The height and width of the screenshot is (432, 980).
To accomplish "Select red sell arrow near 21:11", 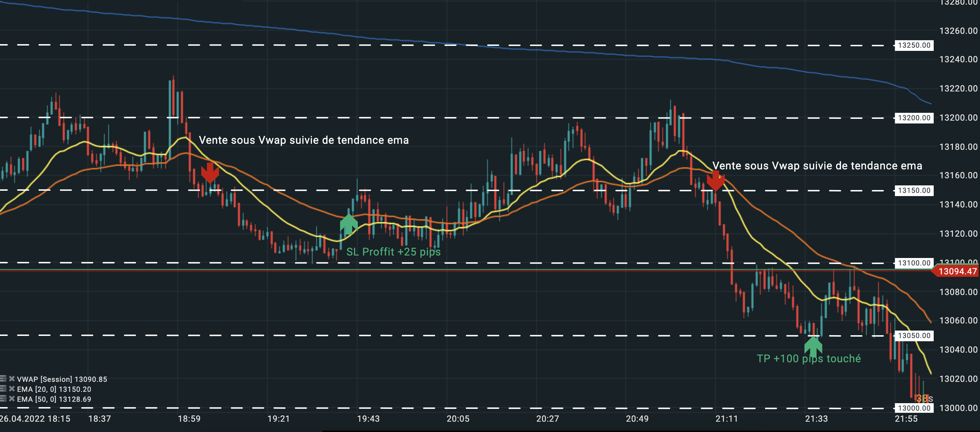I will pyautogui.click(x=715, y=181).
